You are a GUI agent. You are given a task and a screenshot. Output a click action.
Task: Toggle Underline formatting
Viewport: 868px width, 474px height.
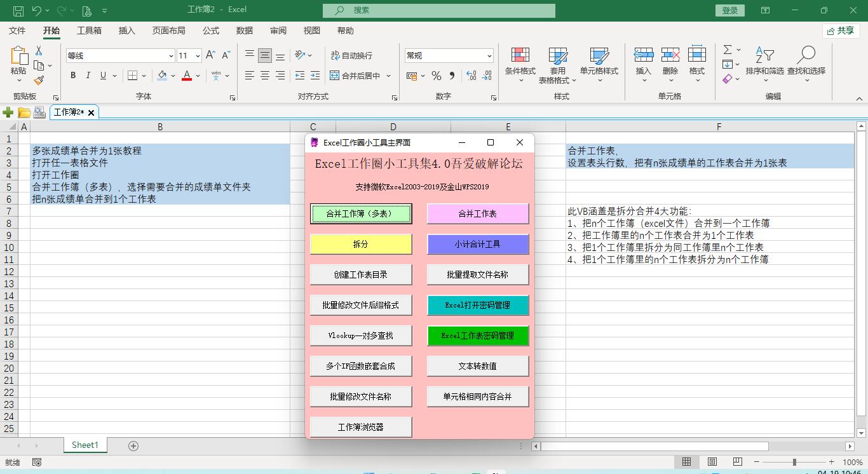[x=104, y=76]
